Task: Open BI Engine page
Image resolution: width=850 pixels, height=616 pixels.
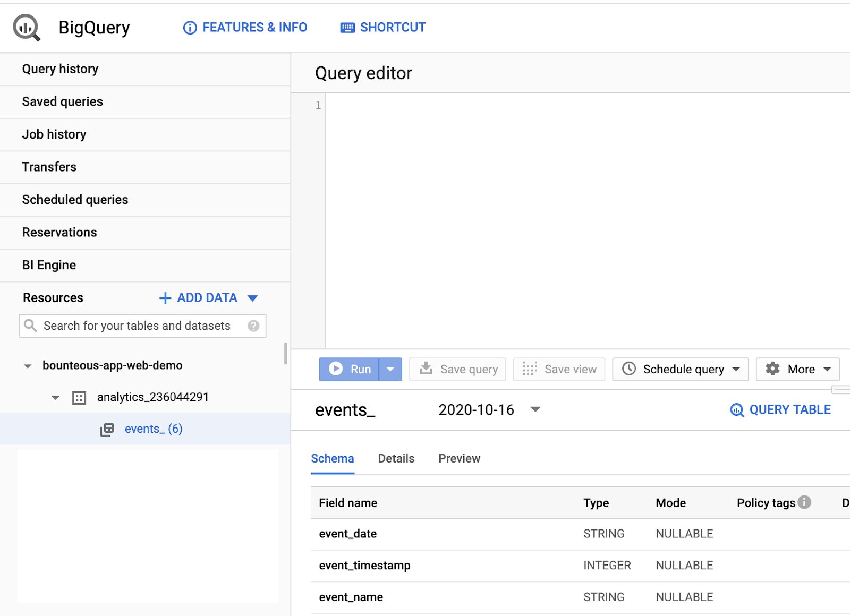Action: (145, 265)
